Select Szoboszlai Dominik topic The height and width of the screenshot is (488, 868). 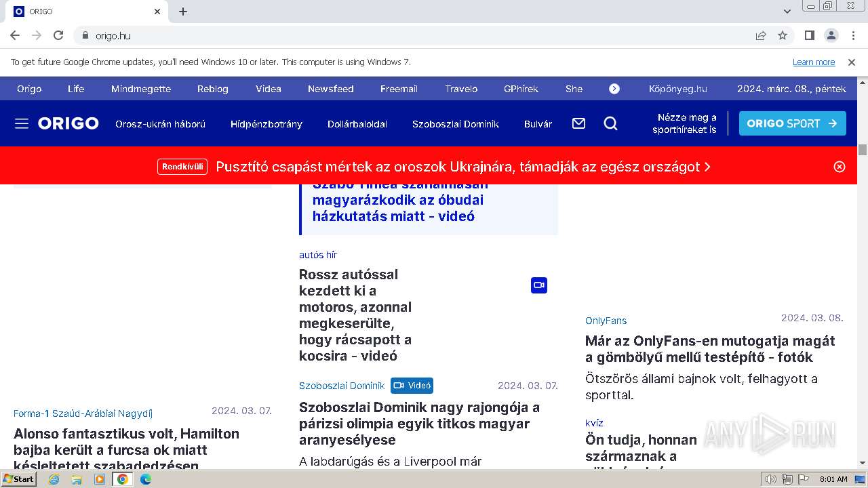click(456, 124)
